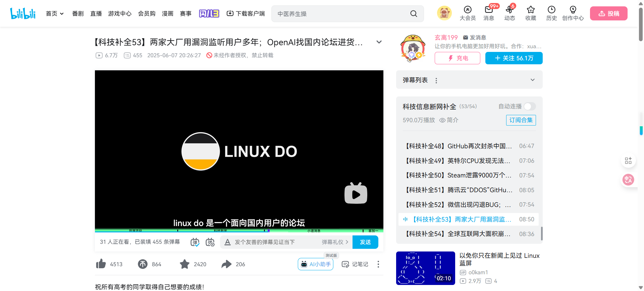Click the share arrow icon
This screenshot has height=291, width=644.
coord(226,264)
